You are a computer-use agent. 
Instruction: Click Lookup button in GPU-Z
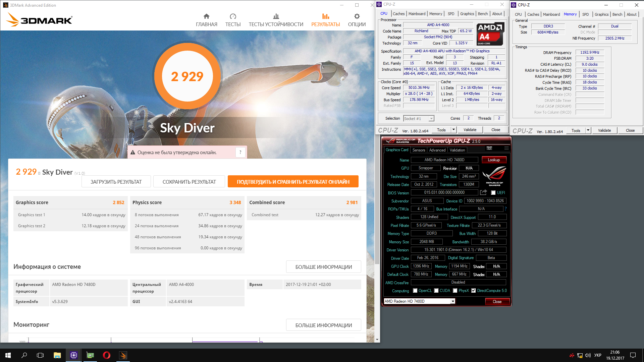tap(494, 160)
